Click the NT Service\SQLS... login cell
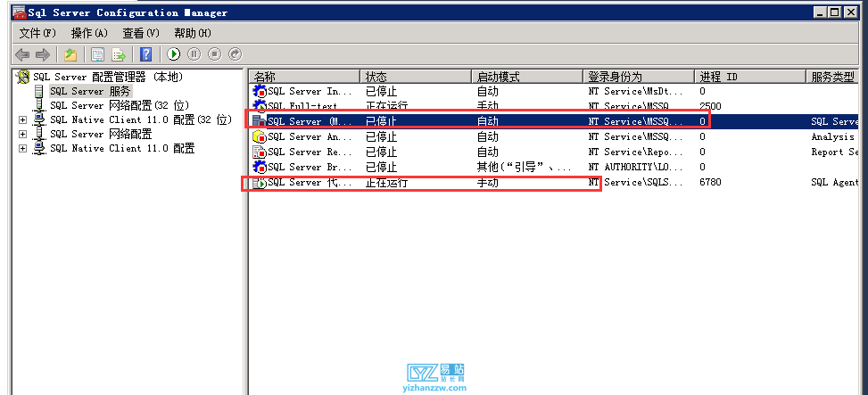Screen dimensions: 868x395 point(637,183)
